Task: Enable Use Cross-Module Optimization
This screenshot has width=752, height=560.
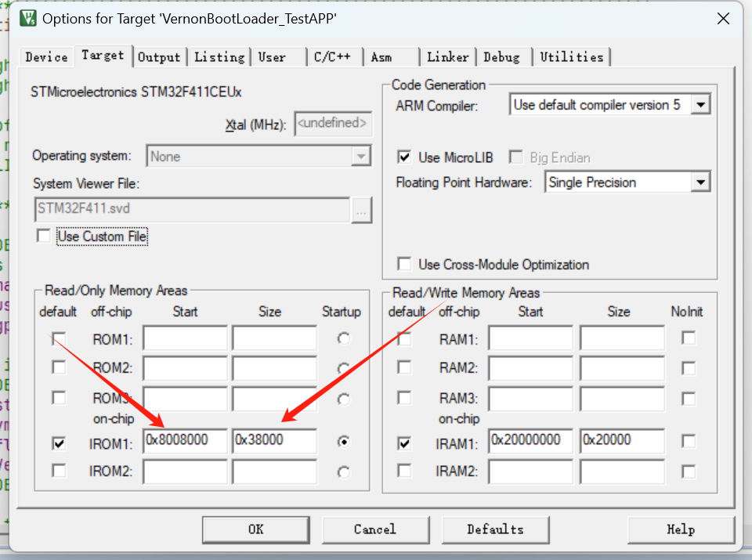Action: 404,264
